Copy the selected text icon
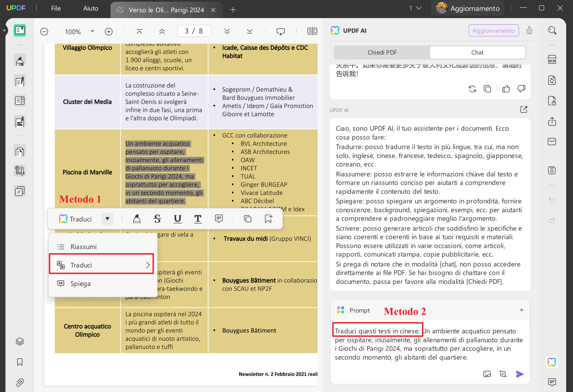This screenshot has height=392, width=573. [248, 219]
